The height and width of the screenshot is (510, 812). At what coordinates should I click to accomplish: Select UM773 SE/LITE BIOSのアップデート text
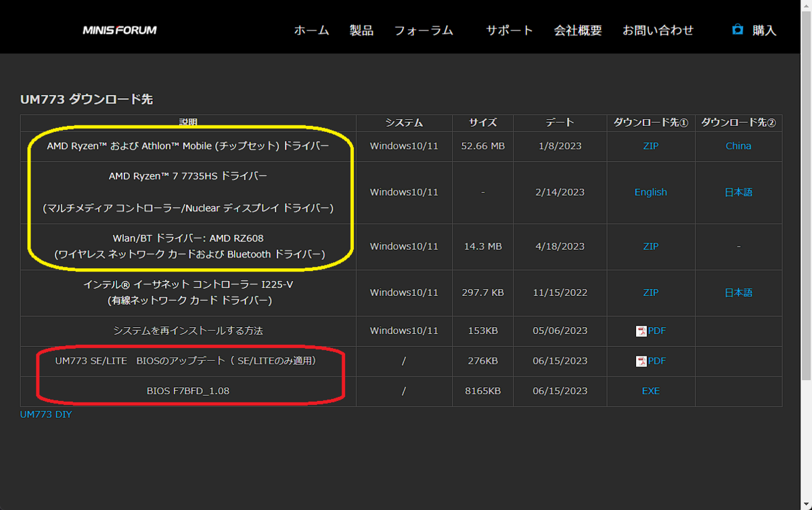[185, 360]
